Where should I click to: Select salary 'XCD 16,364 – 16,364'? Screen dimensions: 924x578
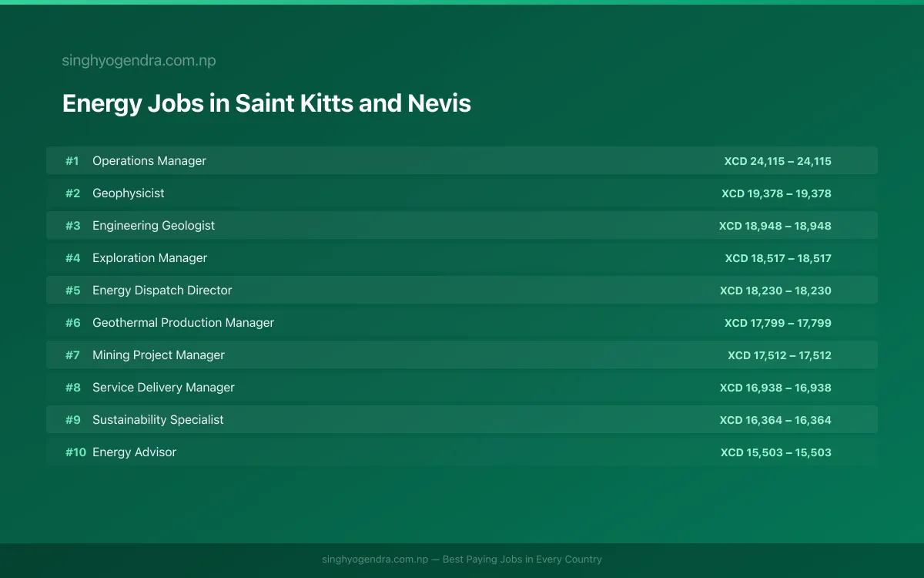[775, 420]
